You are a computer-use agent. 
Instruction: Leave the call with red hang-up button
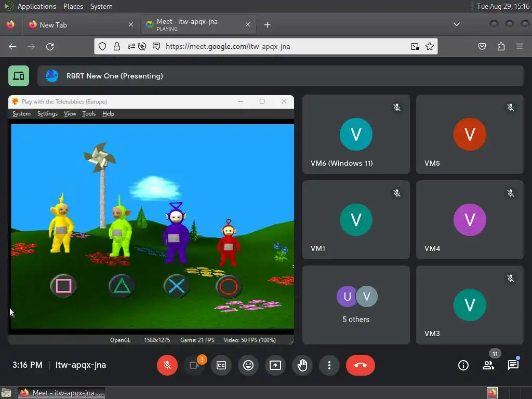[361, 365]
